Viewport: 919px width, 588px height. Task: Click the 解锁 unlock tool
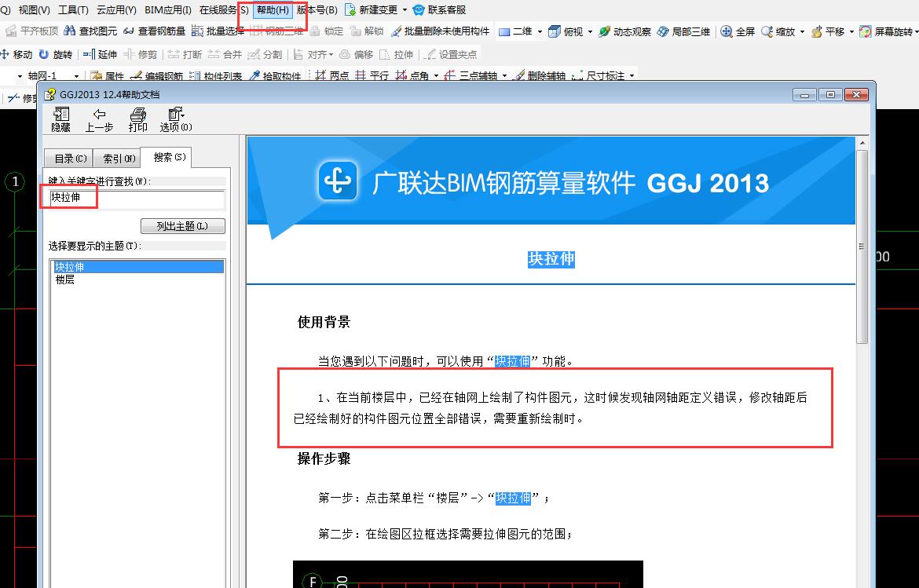point(367,31)
